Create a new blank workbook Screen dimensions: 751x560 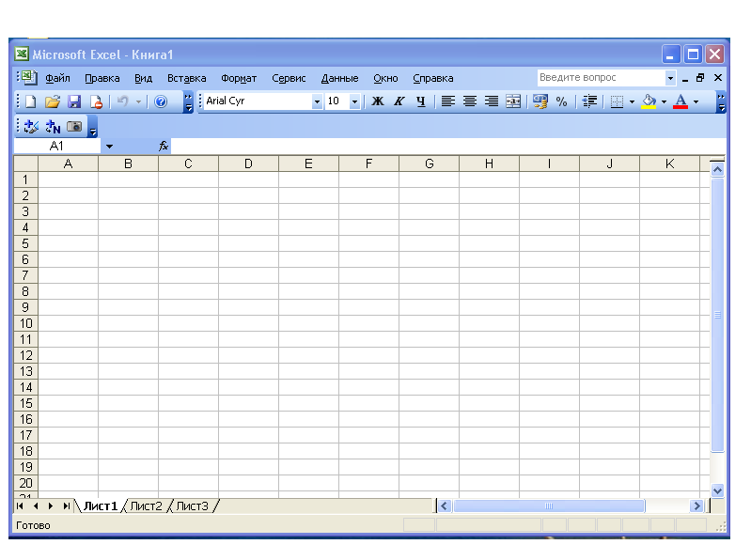[x=31, y=102]
